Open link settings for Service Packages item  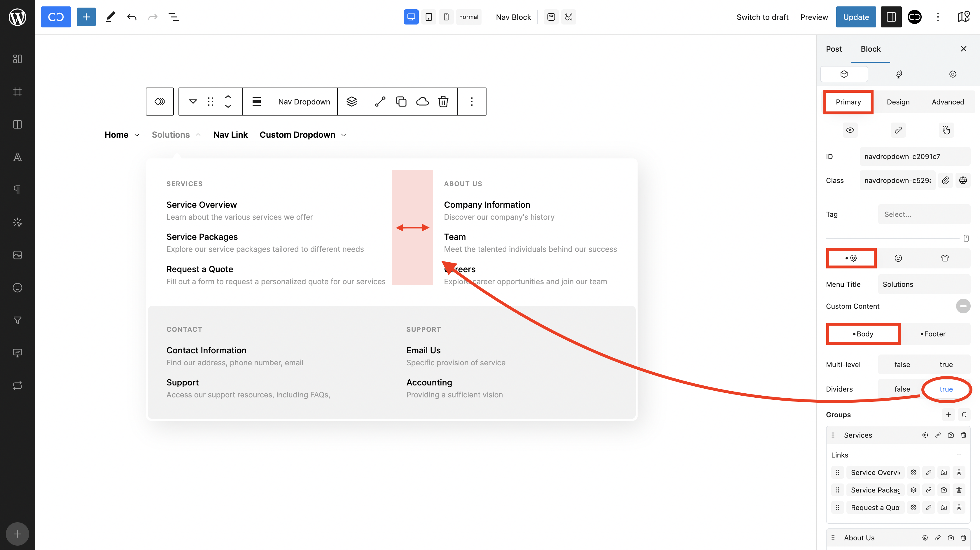click(x=928, y=490)
